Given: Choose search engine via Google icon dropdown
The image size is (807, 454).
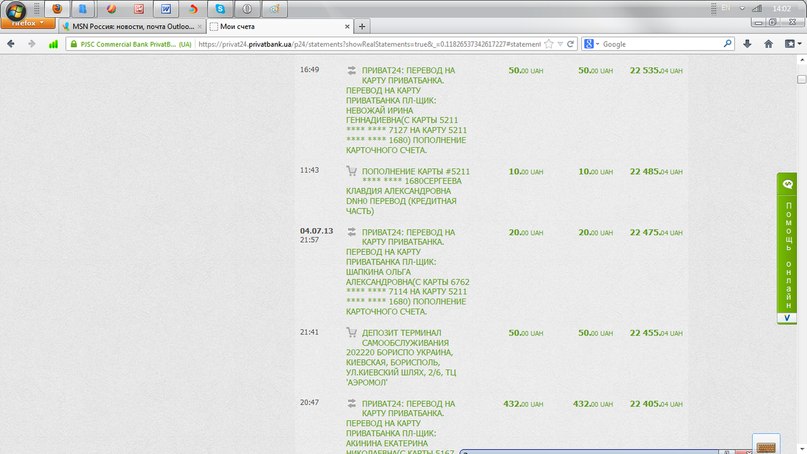Looking at the screenshot, I should 591,44.
